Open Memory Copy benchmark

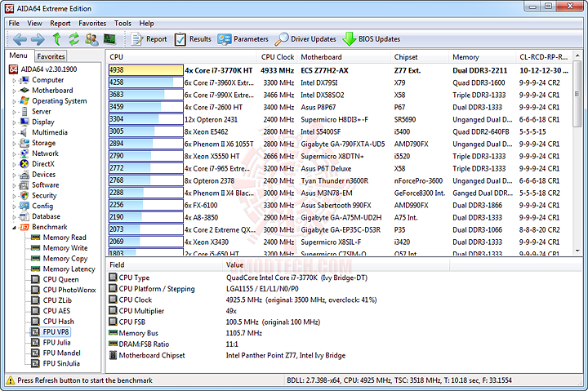point(60,258)
